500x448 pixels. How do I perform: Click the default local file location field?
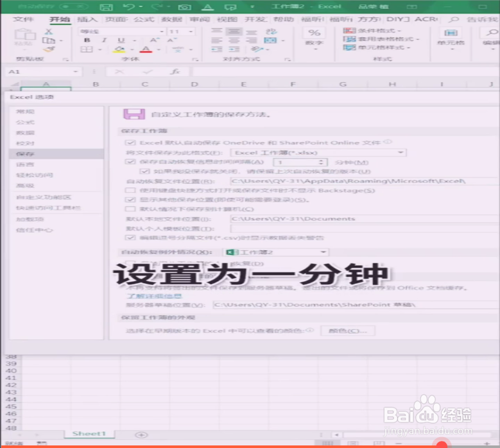pyautogui.click(x=365, y=219)
